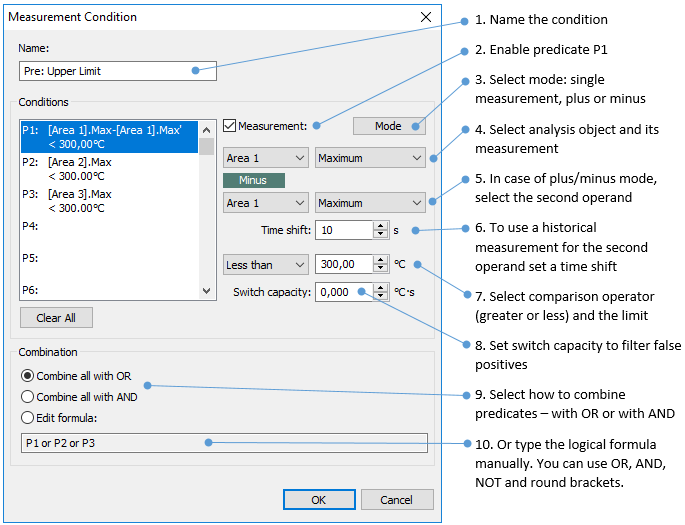The width and height of the screenshot is (685, 525).
Task: Select Combine all with AND option
Action: point(80,397)
